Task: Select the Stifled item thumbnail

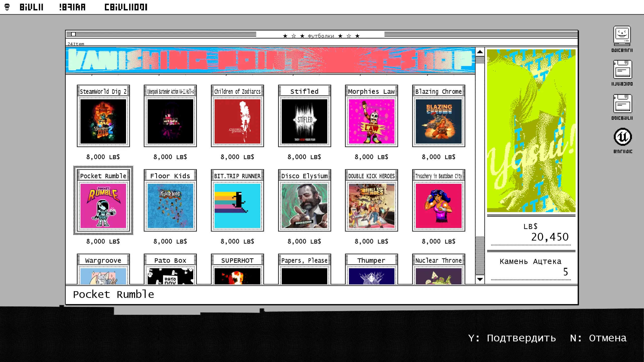Action: pyautogui.click(x=304, y=121)
